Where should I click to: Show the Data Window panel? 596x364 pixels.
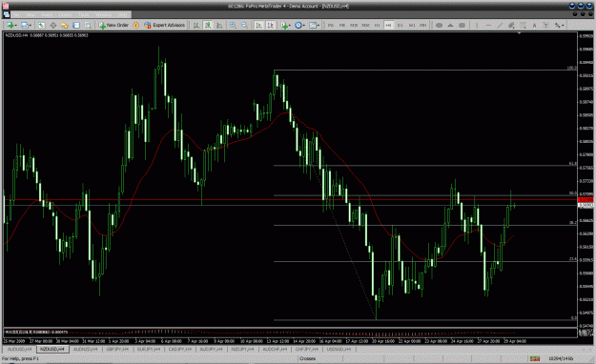53,25
